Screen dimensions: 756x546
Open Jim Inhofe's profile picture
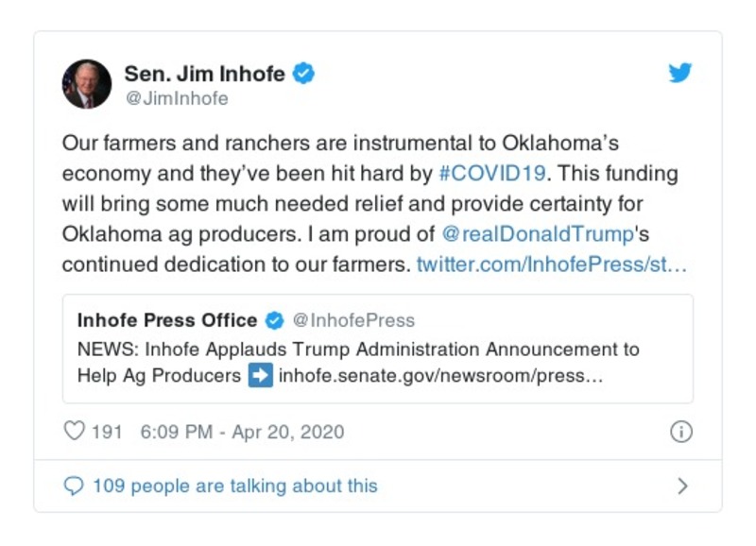point(87,84)
